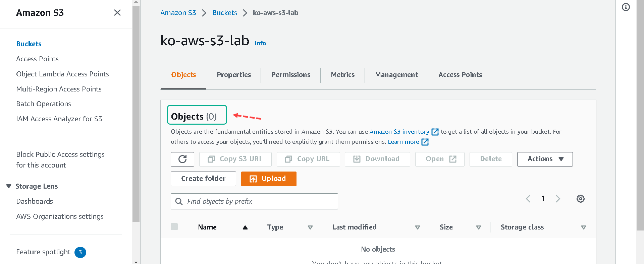
Task: Click the external link icon after Amazon S3 inventory
Action: pyautogui.click(x=435, y=132)
